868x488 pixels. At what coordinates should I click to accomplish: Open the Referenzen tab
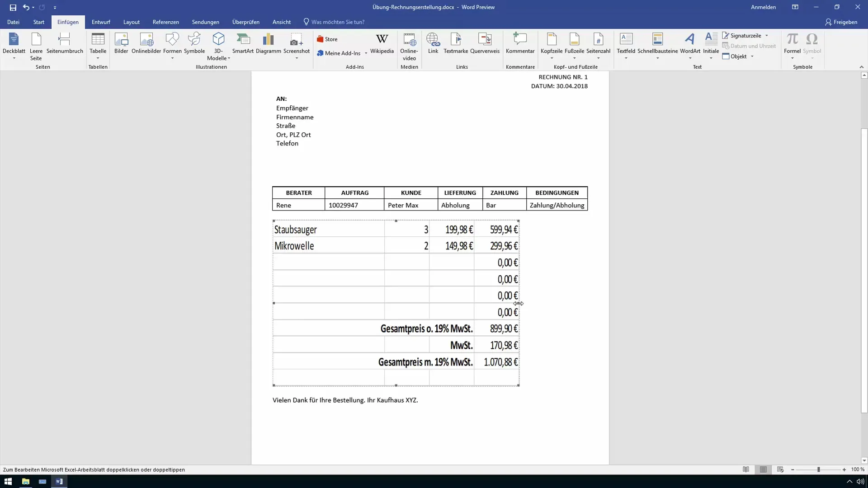click(x=165, y=22)
